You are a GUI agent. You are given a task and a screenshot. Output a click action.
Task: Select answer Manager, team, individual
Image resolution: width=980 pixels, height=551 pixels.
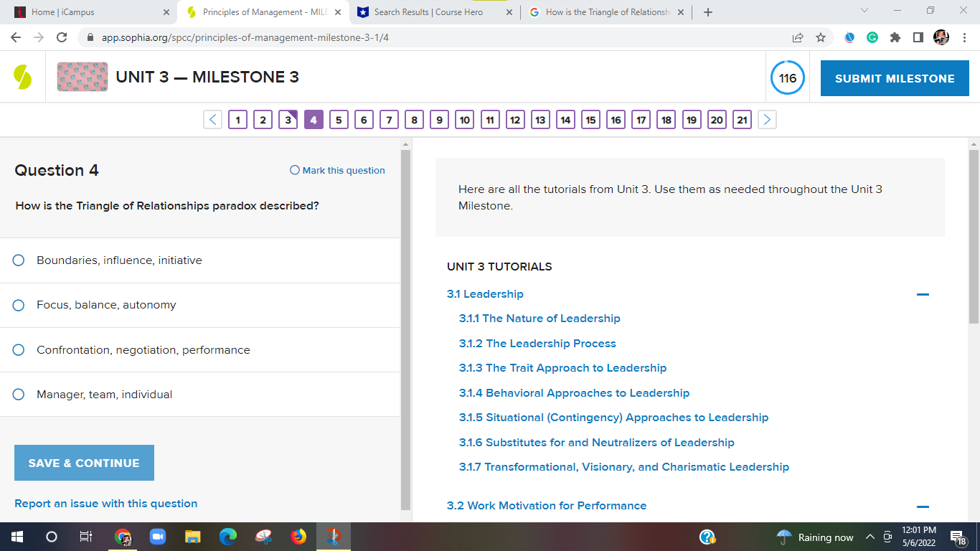pos(19,395)
